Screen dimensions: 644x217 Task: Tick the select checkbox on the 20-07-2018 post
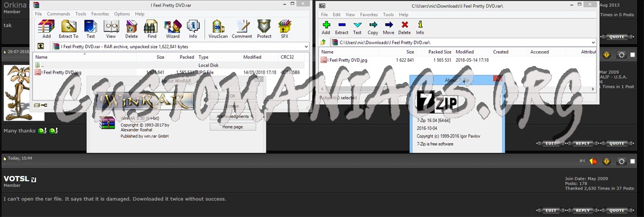click(x=633, y=55)
